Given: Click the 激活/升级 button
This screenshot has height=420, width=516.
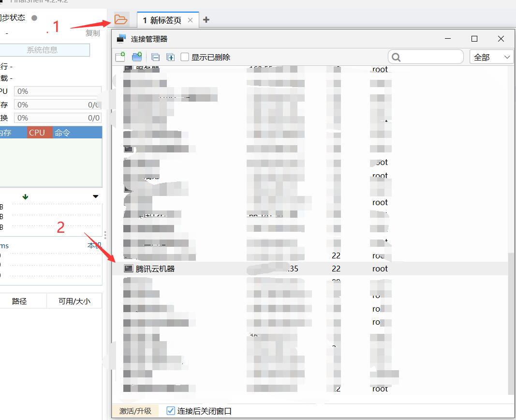Looking at the screenshot, I should (x=135, y=411).
